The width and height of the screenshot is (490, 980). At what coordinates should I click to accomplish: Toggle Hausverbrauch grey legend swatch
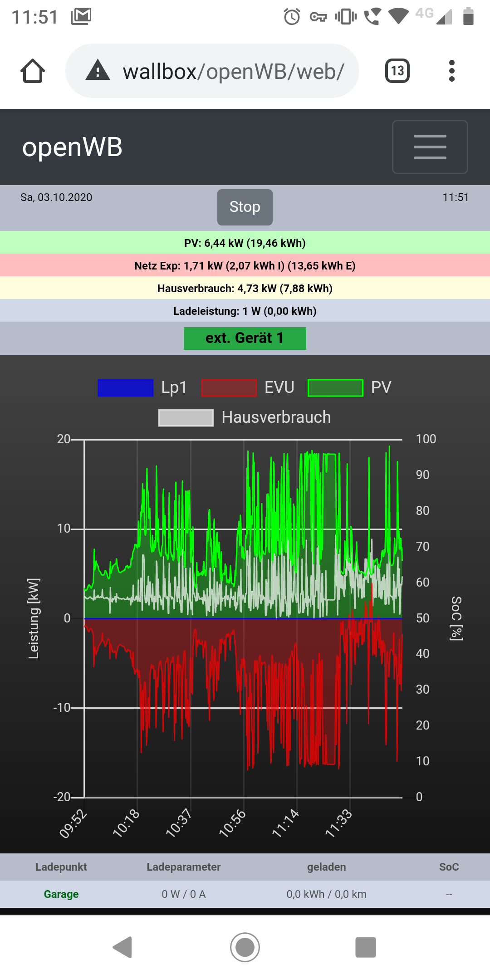pyautogui.click(x=186, y=418)
